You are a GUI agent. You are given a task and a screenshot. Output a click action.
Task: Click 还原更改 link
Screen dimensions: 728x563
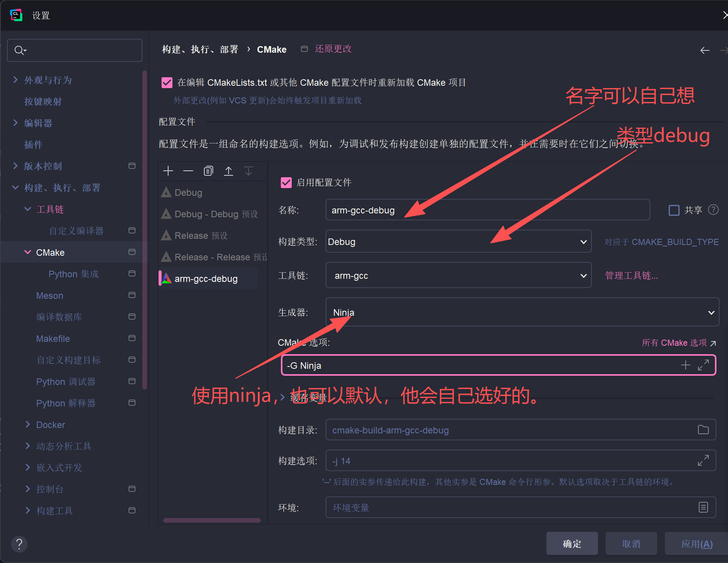(x=333, y=49)
